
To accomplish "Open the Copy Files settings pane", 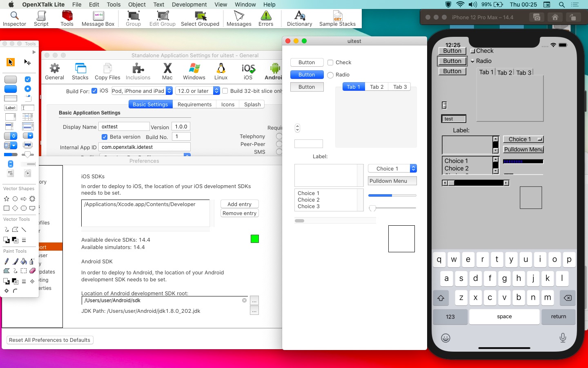I will (x=107, y=72).
